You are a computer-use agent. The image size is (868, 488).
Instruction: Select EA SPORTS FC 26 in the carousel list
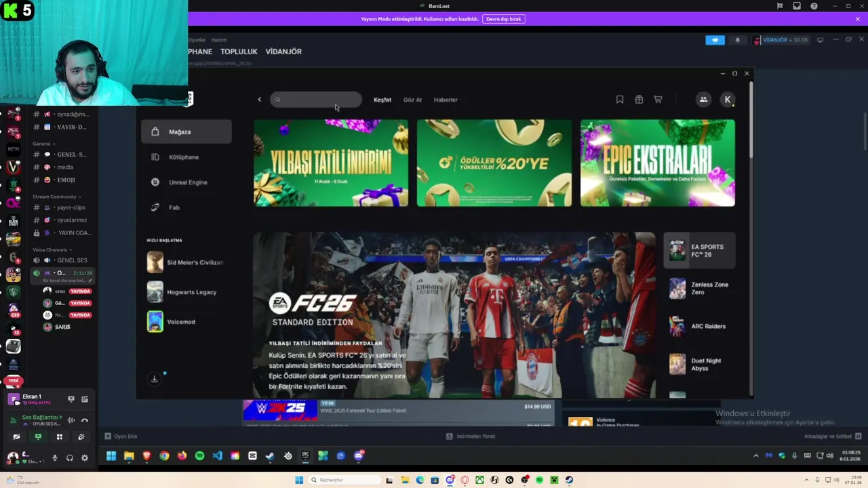coord(699,251)
